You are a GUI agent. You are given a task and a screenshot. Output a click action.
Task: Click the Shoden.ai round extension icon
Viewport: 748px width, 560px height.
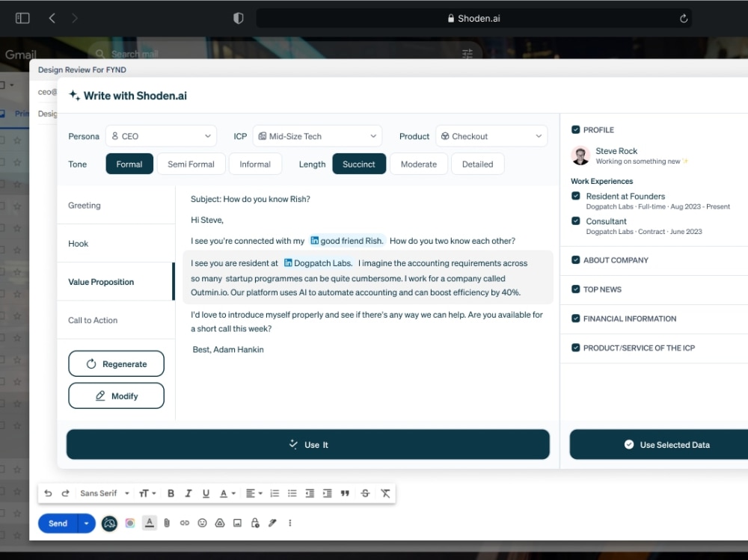tap(109, 524)
